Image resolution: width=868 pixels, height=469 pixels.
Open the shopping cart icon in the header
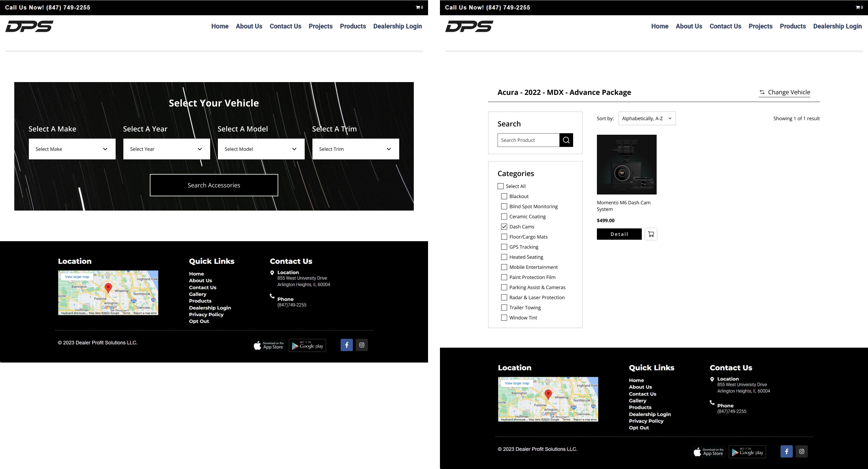[858, 7]
